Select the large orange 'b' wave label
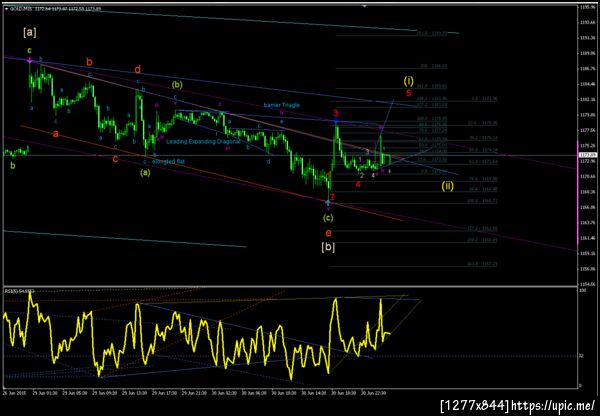 pyautogui.click(x=90, y=62)
